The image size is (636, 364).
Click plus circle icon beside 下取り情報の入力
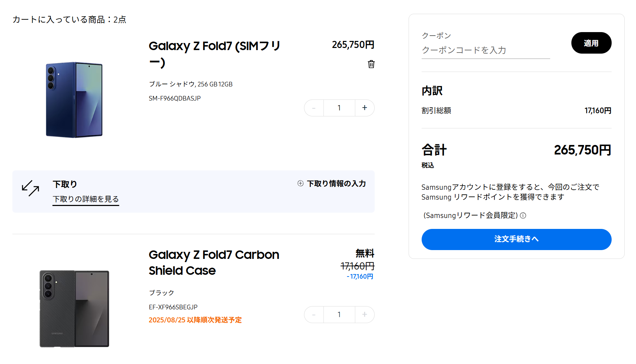pos(301,183)
